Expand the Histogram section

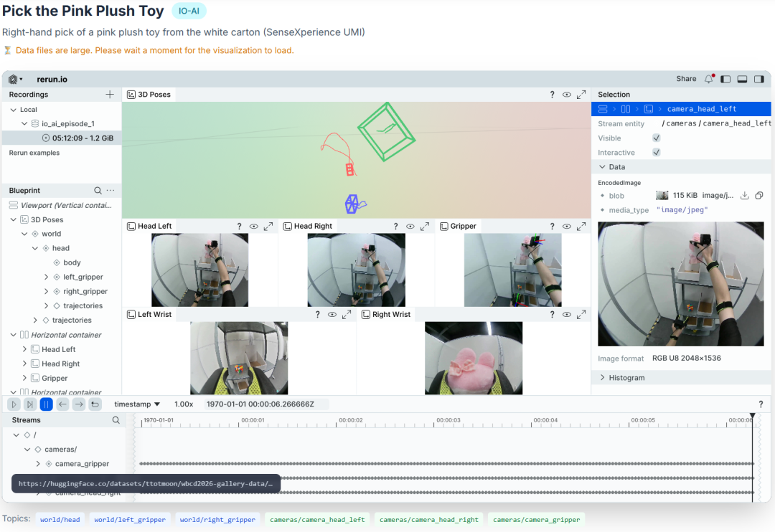point(603,378)
